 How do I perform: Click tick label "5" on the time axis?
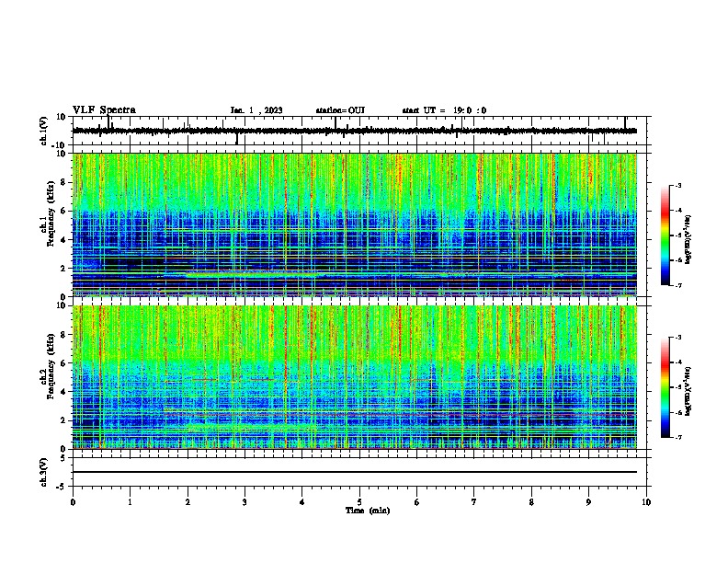(359, 502)
